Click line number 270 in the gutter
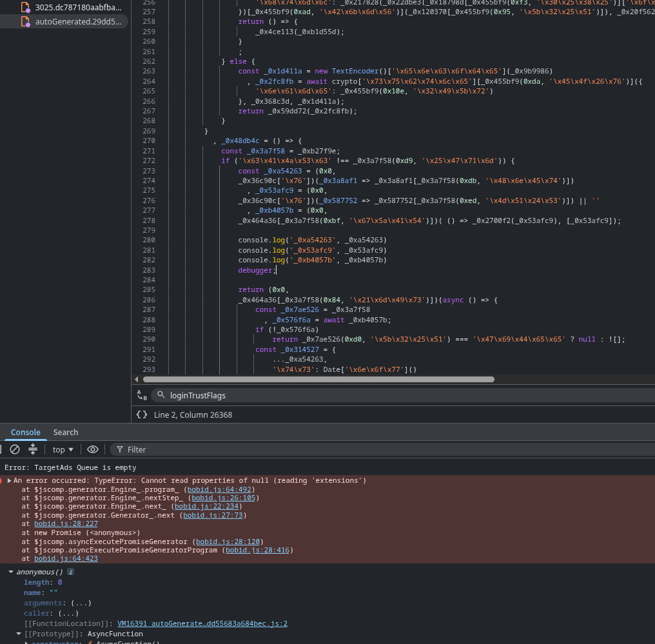The width and height of the screenshot is (655, 644). point(149,141)
